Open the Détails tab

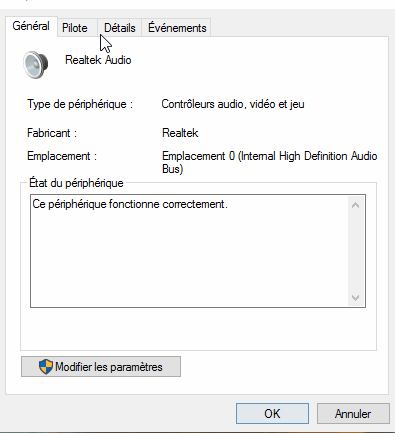(119, 28)
